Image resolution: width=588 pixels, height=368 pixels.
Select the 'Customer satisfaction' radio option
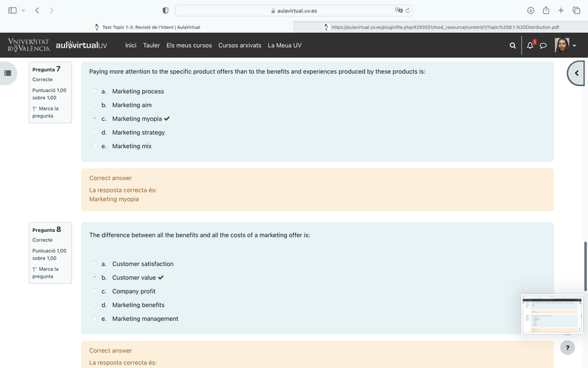95,264
